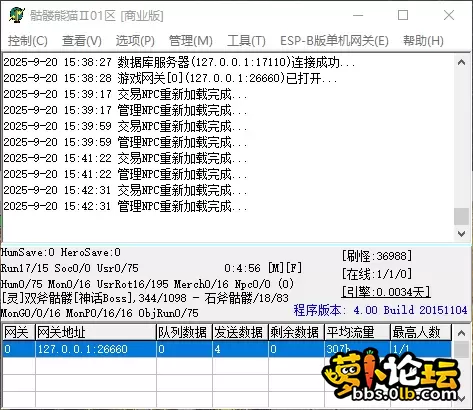Click the 队列数据 column header
473x410 pixels.
[x=184, y=332]
